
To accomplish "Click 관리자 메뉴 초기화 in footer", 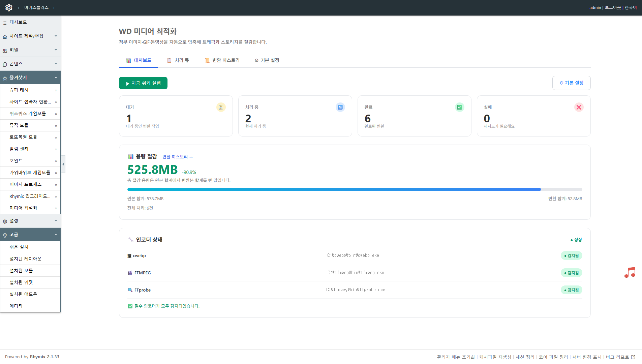I will pos(456,357).
